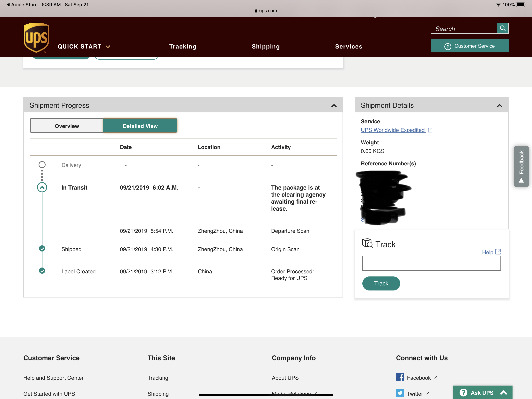Collapse the Shipment Progress panel
532x399 pixels.
pyautogui.click(x=334, y=106)
